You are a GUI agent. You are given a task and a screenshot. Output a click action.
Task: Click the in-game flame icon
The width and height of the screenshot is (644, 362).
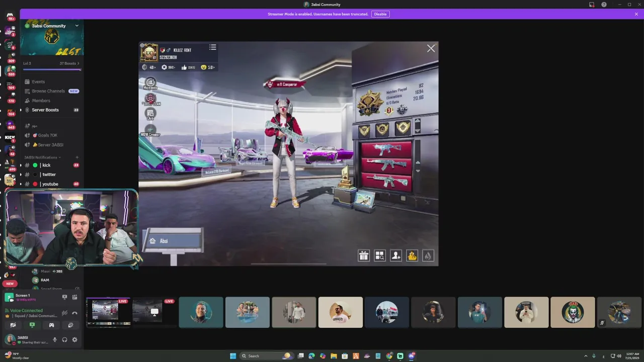tap(428, 256)
